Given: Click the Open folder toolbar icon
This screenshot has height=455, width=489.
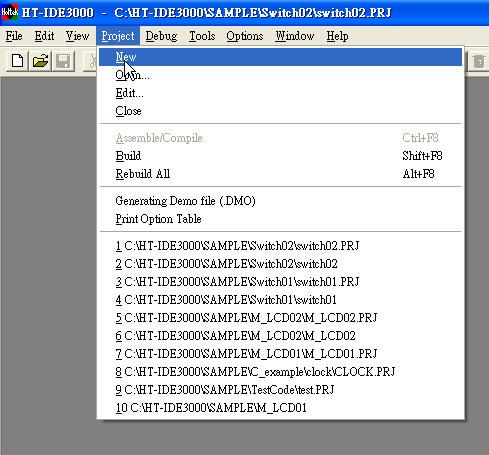Looking at the screenshot, I should (40, 61).
